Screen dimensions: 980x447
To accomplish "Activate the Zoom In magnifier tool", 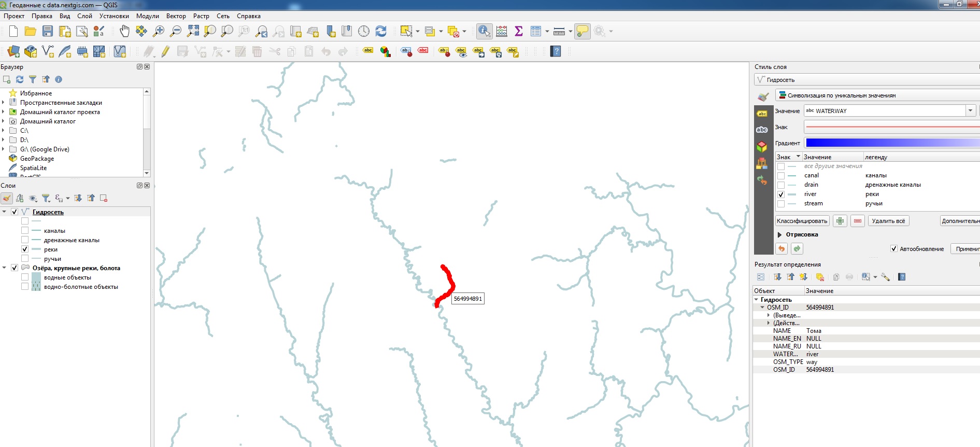I will (x=159, y=32).
